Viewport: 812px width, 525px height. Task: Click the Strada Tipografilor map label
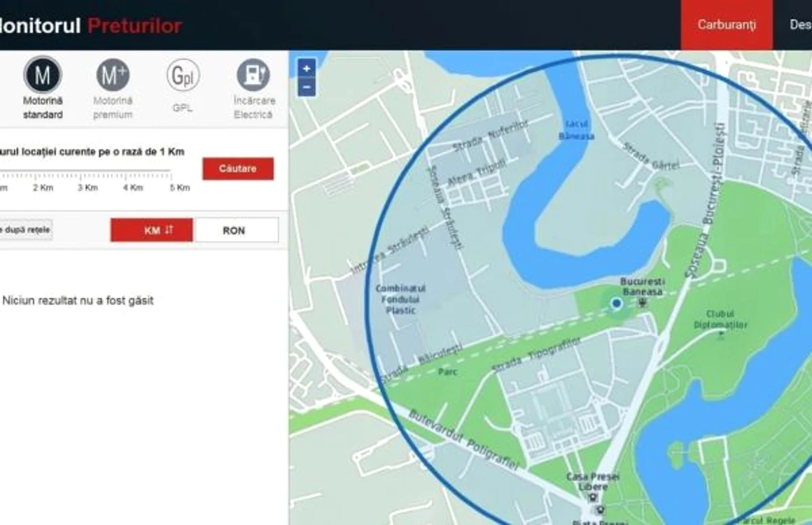536,355
